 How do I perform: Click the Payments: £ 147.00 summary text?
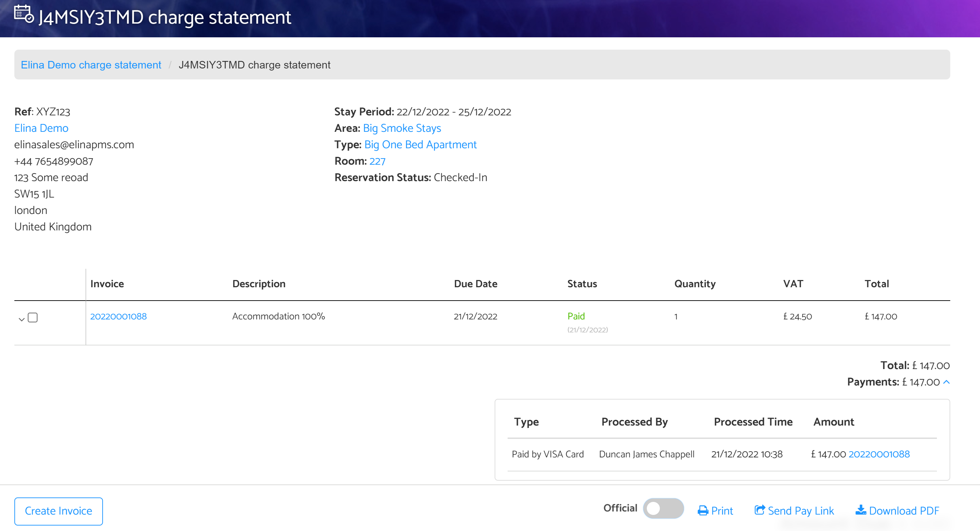click(x=893, y=382)
